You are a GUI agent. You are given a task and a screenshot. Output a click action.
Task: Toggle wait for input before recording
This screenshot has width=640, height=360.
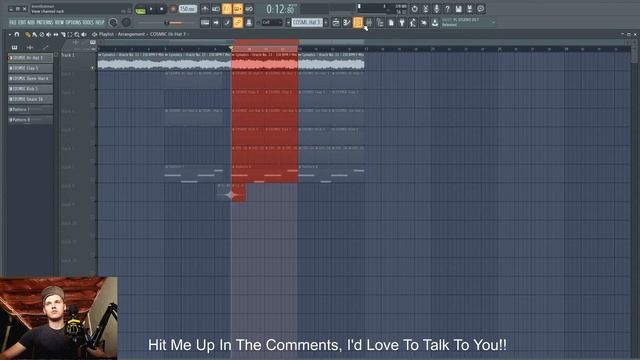pos(216,9)
